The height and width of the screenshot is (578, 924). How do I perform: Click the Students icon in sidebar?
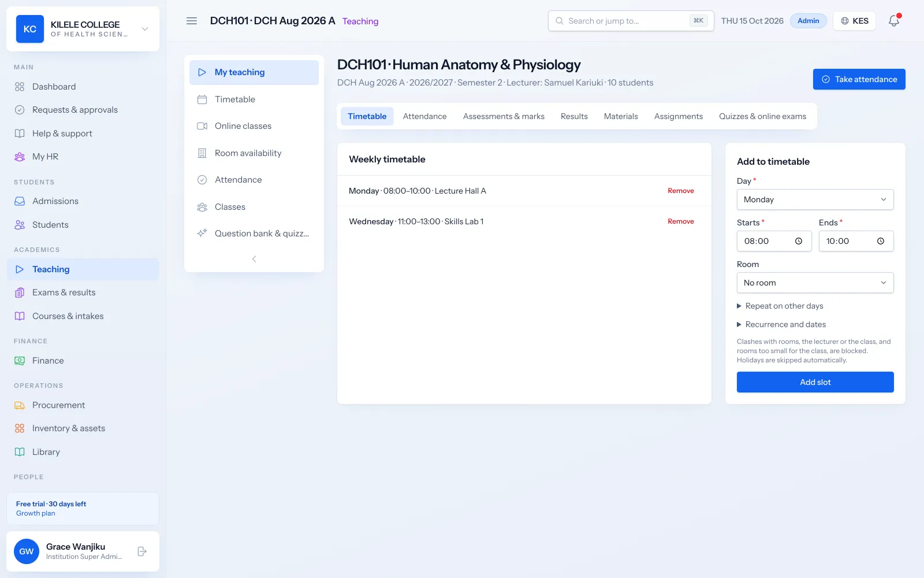20,225
